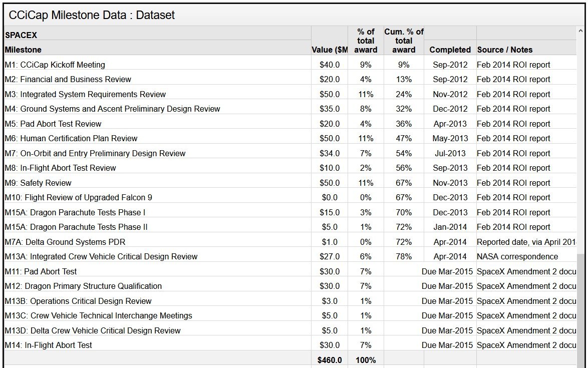Click 'M14: In-Flight Abort Test' milestone
This screenshot has height=368, width=588.
coord(48,345)
